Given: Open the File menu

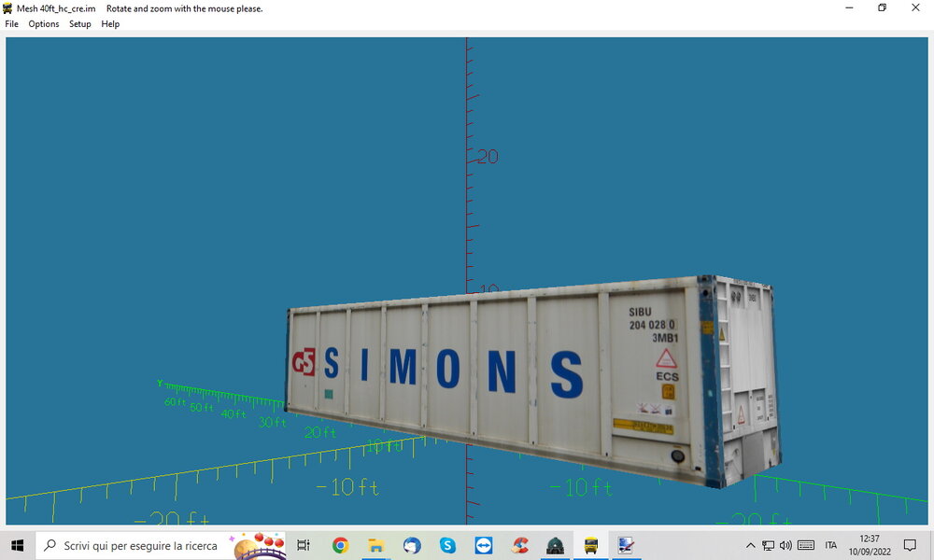Looking at the screenshot, I should pos(11,24).
